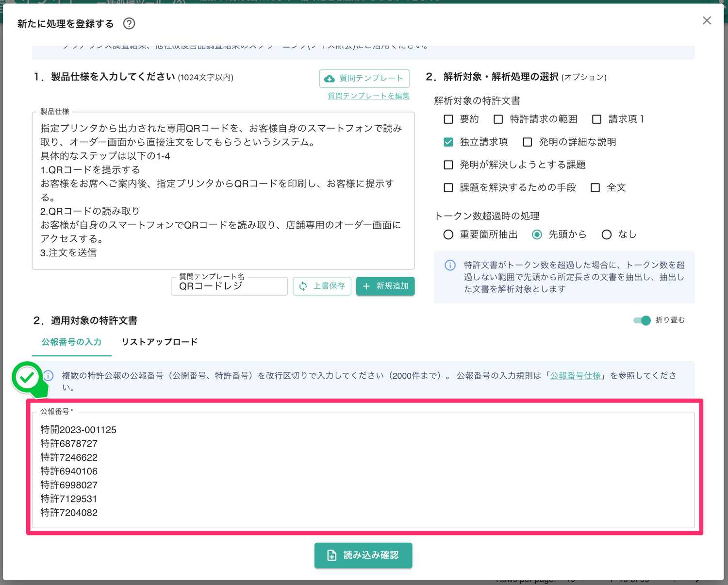This screenshot has height=585, width=728.
Task: Switch to the 公報番号の入力 tab
Action: tap(71, 342)
